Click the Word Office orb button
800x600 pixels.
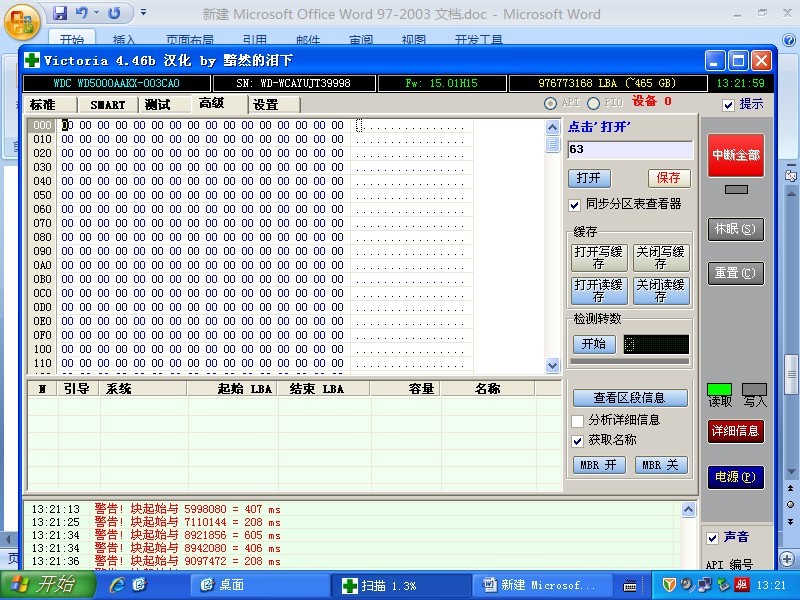click(22, 21)
